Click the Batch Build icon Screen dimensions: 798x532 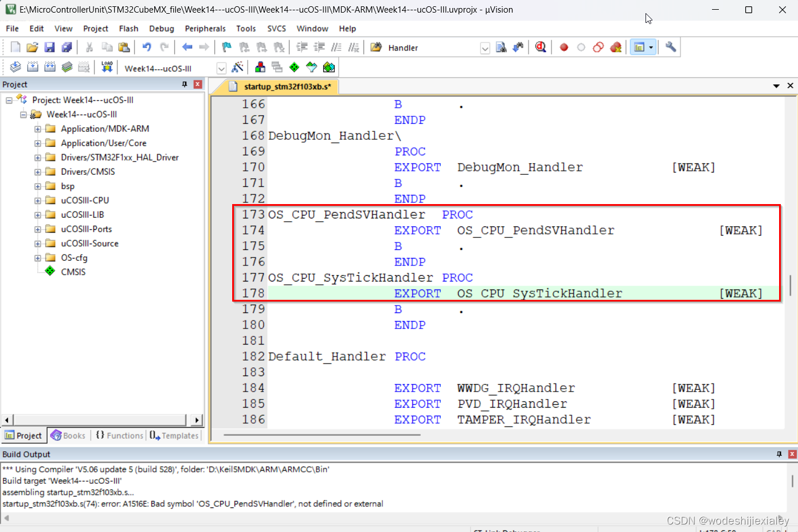(67, 68)
